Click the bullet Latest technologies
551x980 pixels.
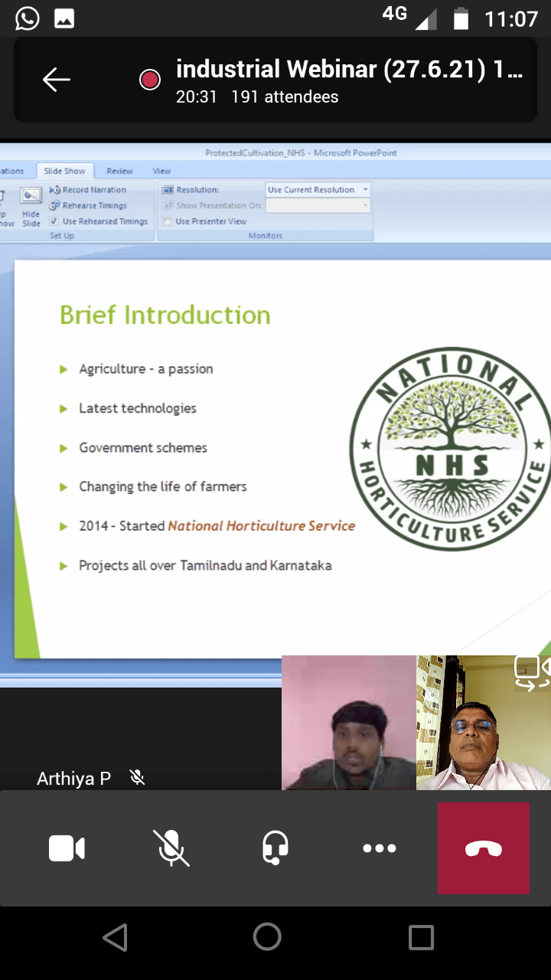coord(138,408)
